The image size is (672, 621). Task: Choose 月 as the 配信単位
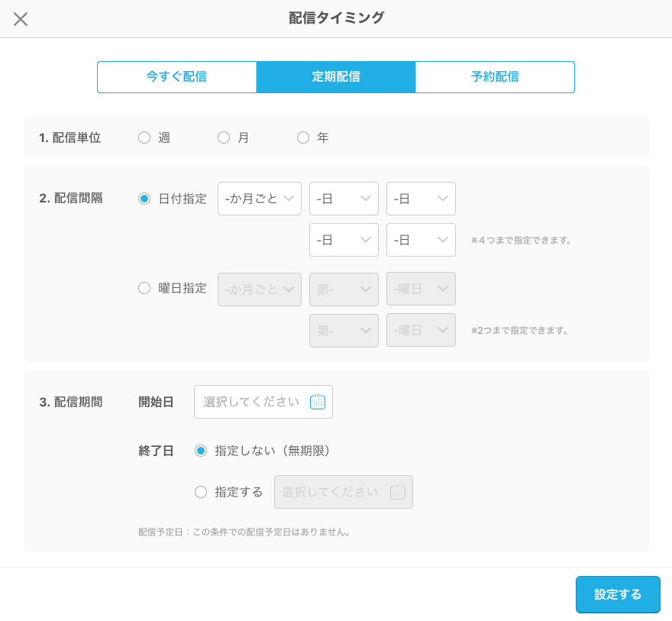tap(224, 137)
